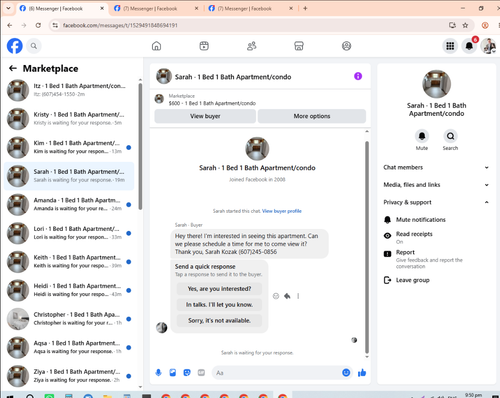Click Sarah's large profile thumbnail in details

(x=436, y=84)
